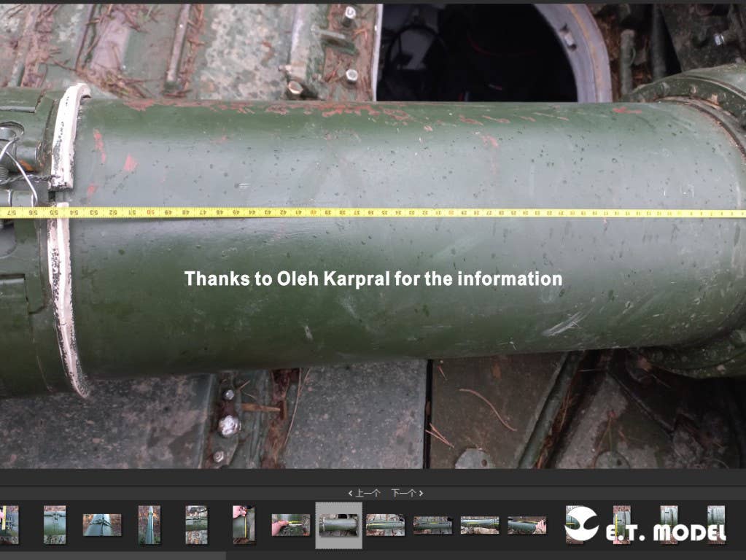Open landscape thumbnail just left of E.T. logo
746x560 pixels.
pyautogui.click(x=527, y=525)
